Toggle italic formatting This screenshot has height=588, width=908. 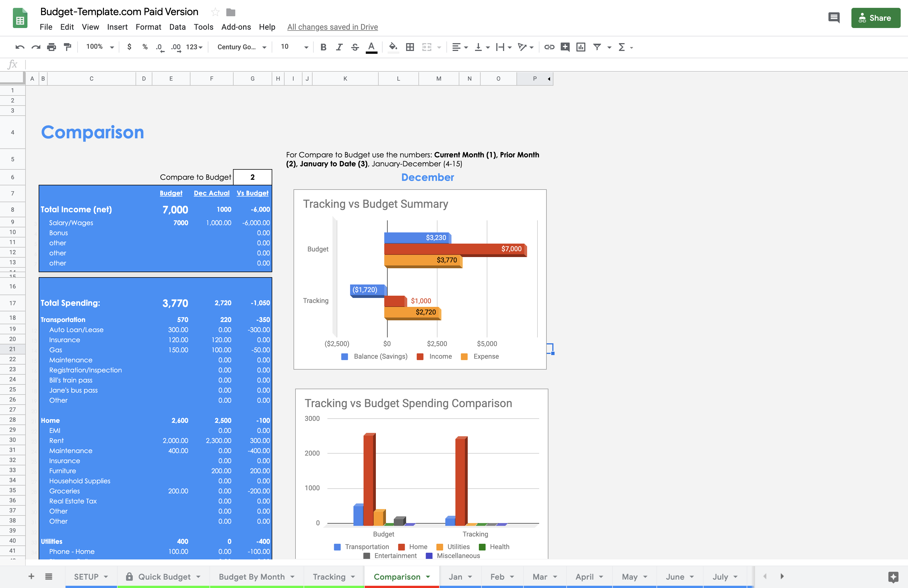[339, 47]
